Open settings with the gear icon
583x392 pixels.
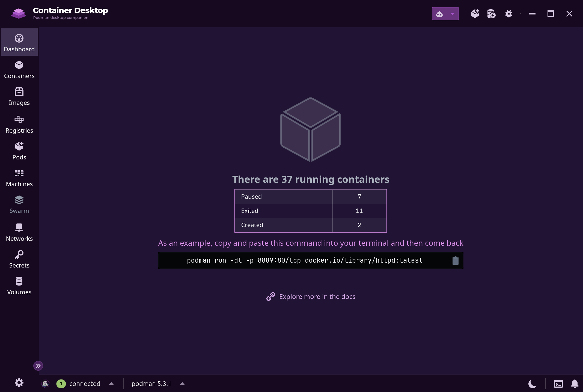[x=19, y=383]
